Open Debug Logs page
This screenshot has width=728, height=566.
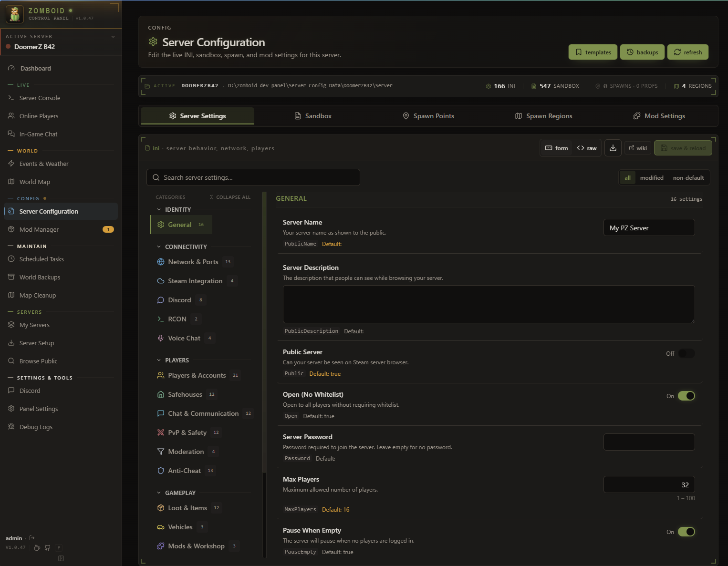coord(61,427)
